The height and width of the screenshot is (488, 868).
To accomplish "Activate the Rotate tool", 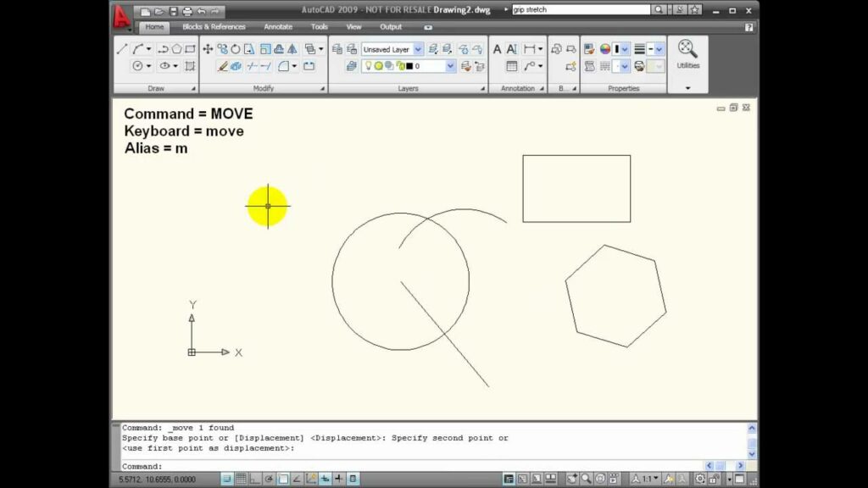I will point(236,49).
